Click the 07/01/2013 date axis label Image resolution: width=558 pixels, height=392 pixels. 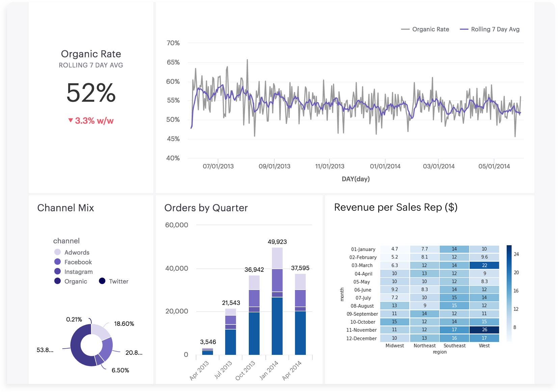[x=218, y=166]
